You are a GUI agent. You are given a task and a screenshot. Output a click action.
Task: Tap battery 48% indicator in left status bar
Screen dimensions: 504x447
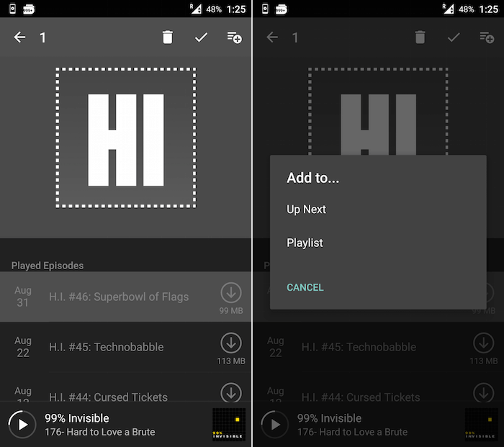click(x=214, y=9)
